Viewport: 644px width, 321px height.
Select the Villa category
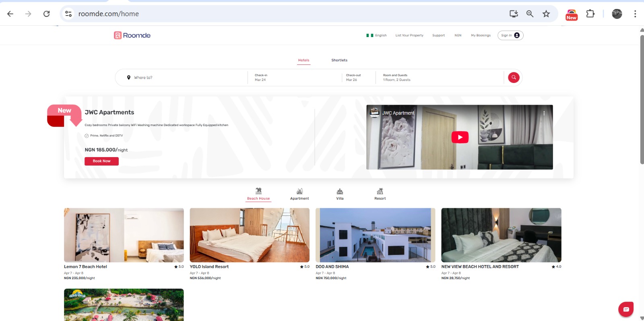340,194
